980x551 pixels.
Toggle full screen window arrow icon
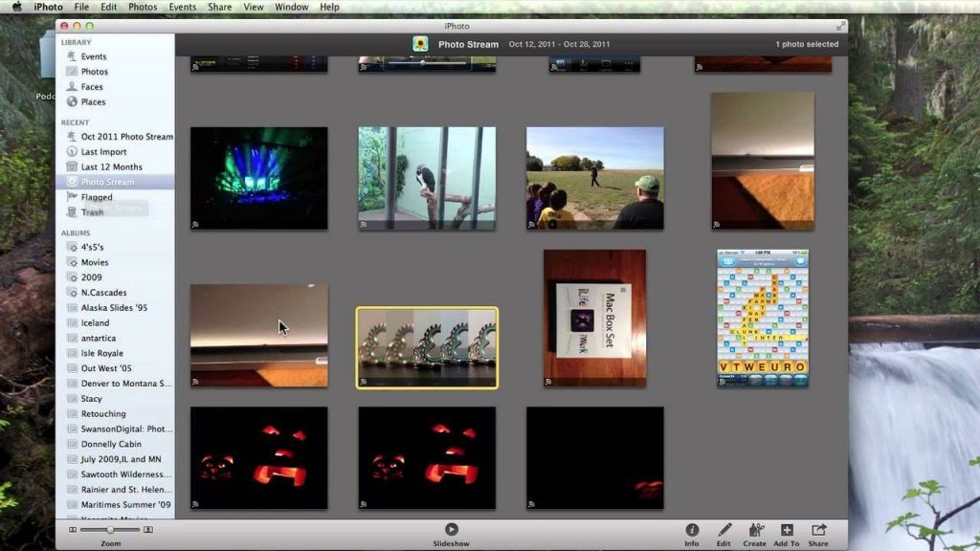click(x=840, y=26)
